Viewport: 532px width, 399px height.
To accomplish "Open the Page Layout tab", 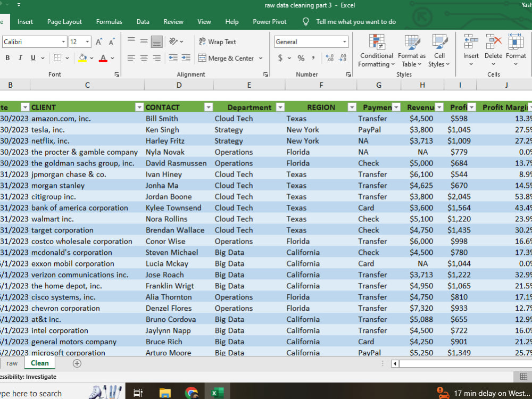I will pyautogui.click(x=64, y=22).
